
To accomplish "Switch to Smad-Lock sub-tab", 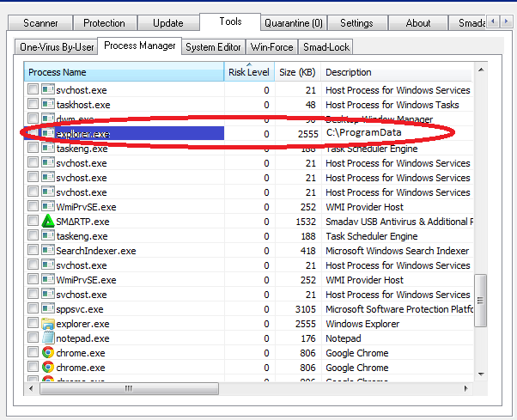I will 326,47.
